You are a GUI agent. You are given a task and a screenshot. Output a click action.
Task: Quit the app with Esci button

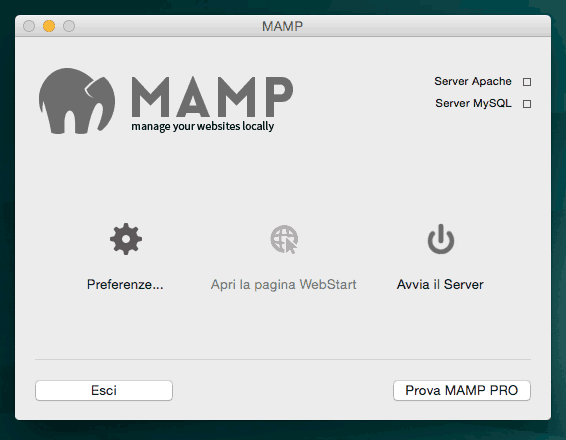104,390
